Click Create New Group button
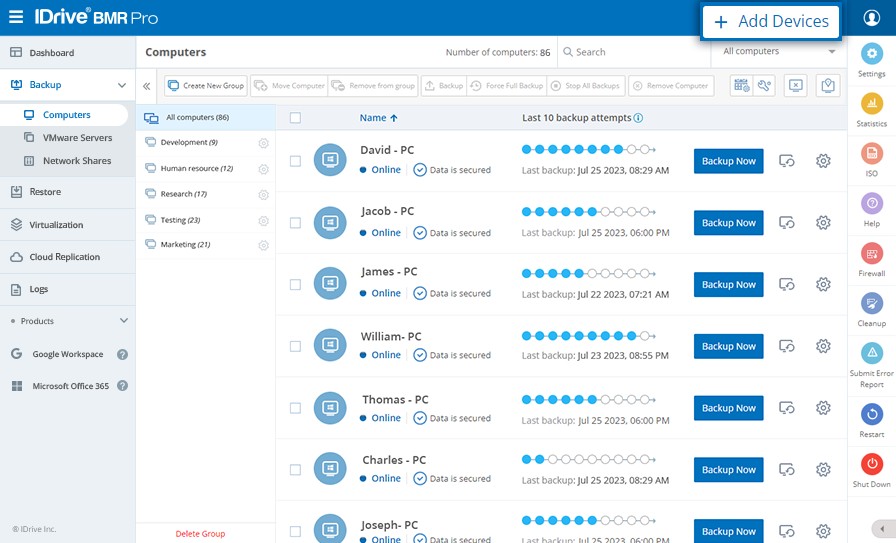The height and width of the screenshot is (543, 896). coord(206,86)
